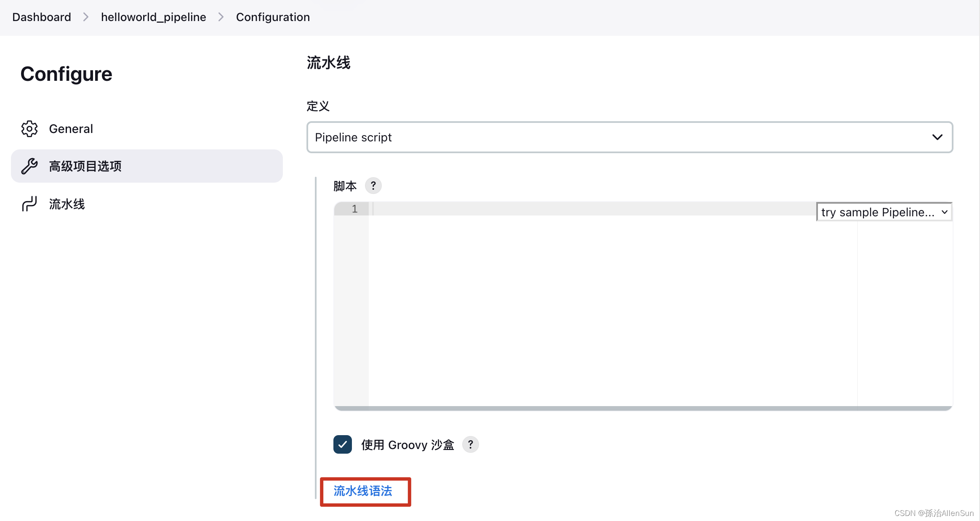Click the pipeline icon beside 流水线
The image size is (980, 521).
29,204
